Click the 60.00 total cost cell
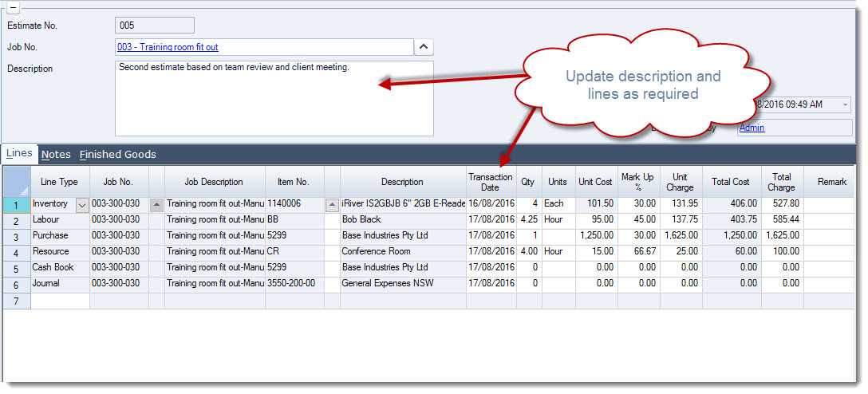 point(732,252)
